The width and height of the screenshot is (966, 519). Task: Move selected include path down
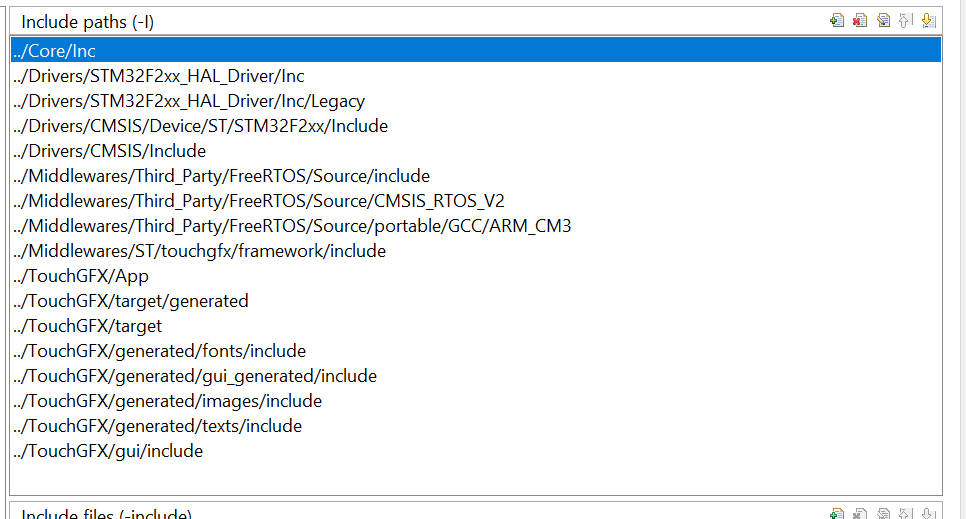(x=928, y=21)
